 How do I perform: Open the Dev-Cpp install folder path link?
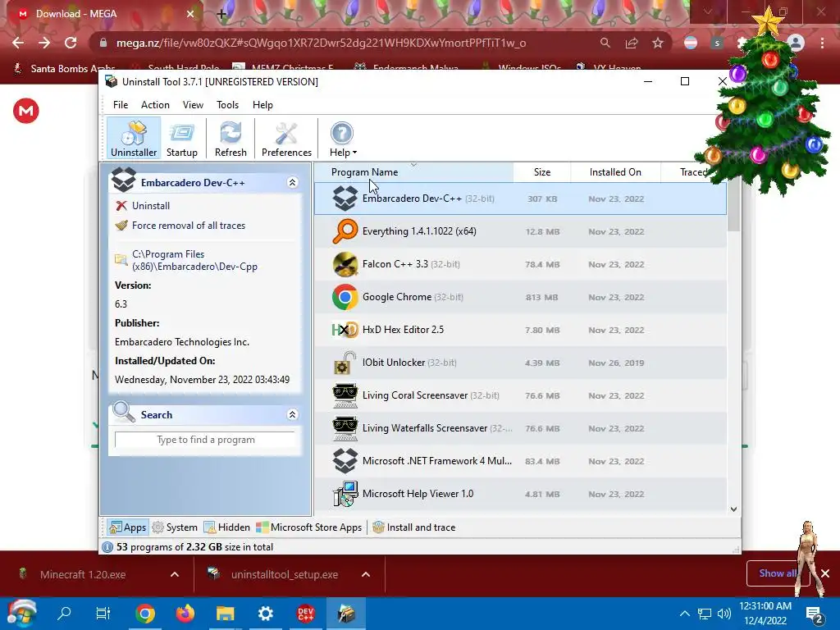click(x=194, y=260)
